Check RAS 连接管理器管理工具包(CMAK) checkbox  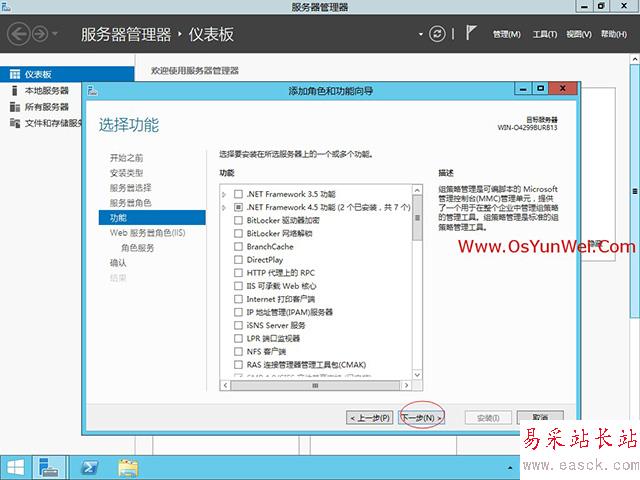click(x=238, y=364)
